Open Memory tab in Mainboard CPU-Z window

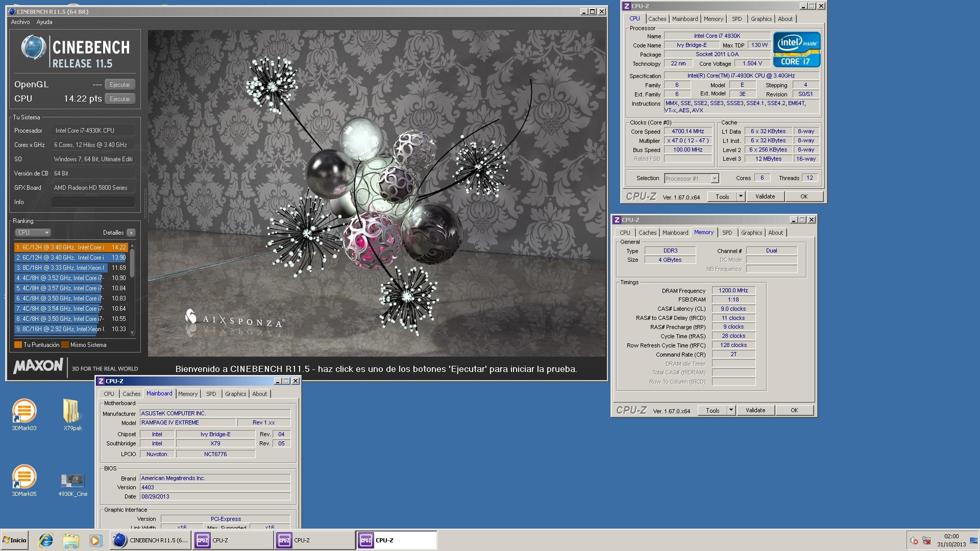coord(187,394)
